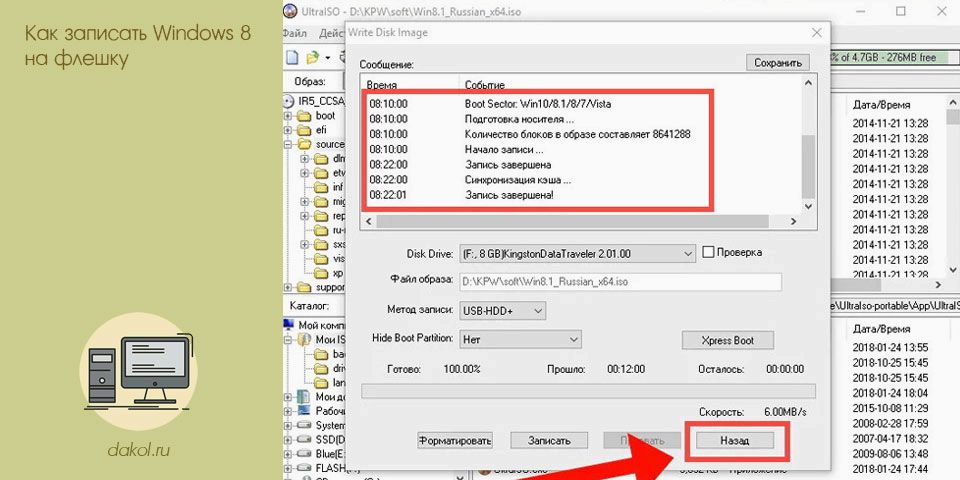Expand the mig subfolder node
Image resolution: width=960 pixels, height=480 pixels.
[305, 201]
